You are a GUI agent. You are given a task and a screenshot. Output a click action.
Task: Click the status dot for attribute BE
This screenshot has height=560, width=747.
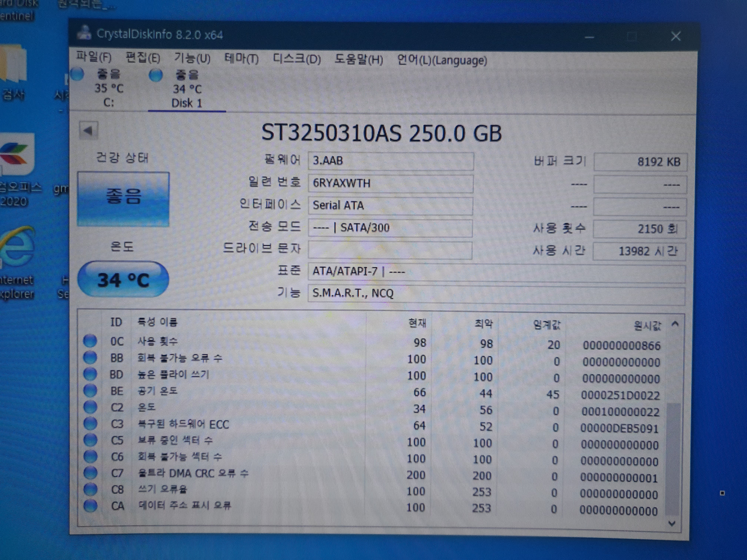(x=90, y=391)
